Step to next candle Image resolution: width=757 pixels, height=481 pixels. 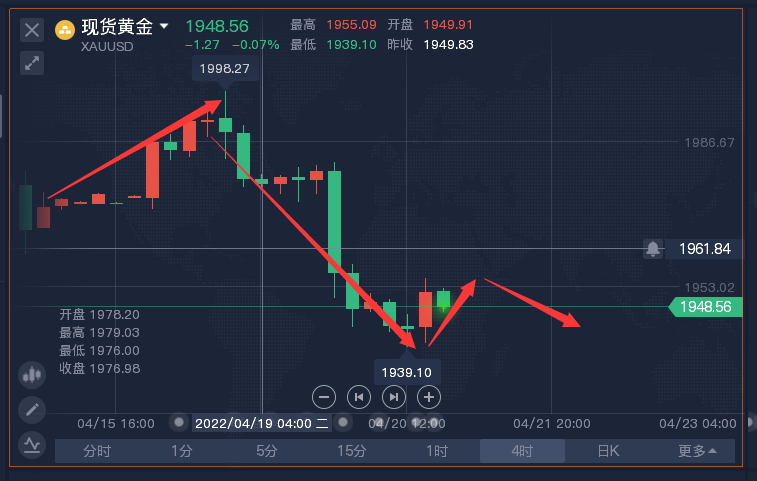[x=394, y=397]
